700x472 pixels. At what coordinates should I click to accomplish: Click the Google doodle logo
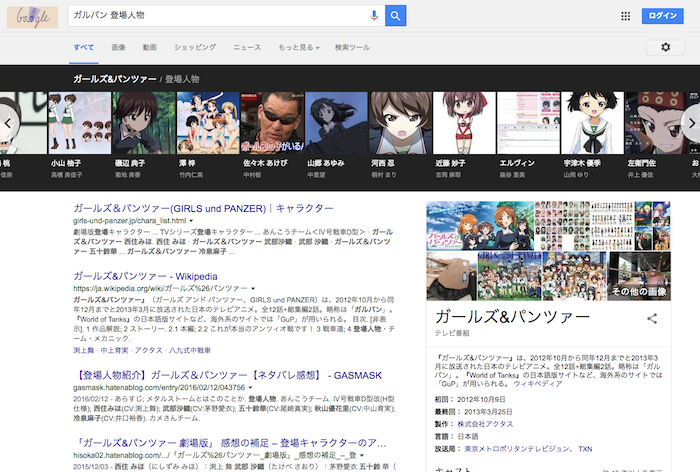[x=29, y=17]
